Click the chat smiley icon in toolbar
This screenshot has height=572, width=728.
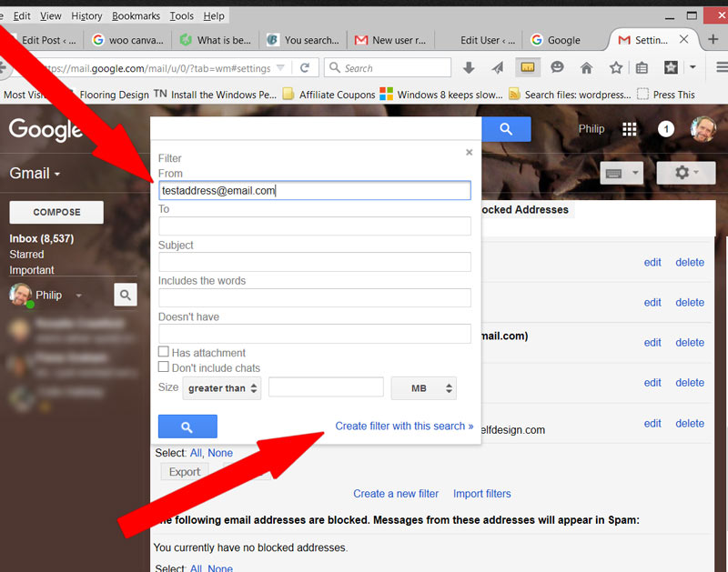pos(557,67)
